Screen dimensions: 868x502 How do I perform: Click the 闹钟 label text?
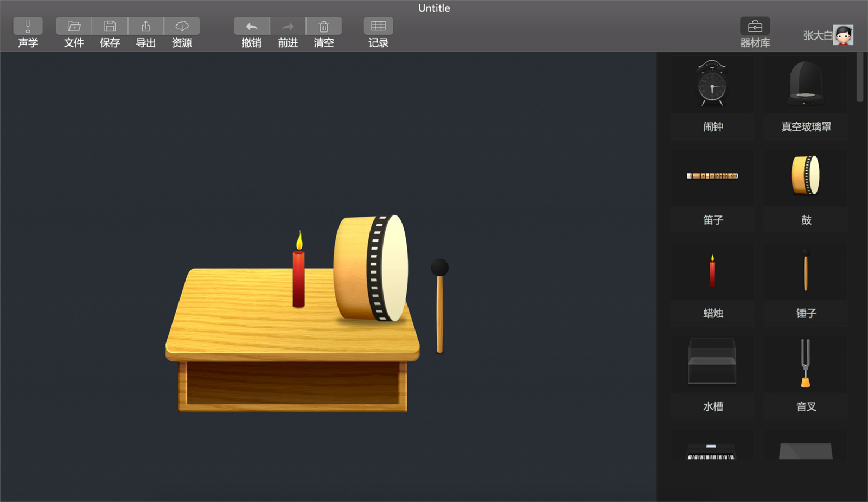click(x=713, y=127)
